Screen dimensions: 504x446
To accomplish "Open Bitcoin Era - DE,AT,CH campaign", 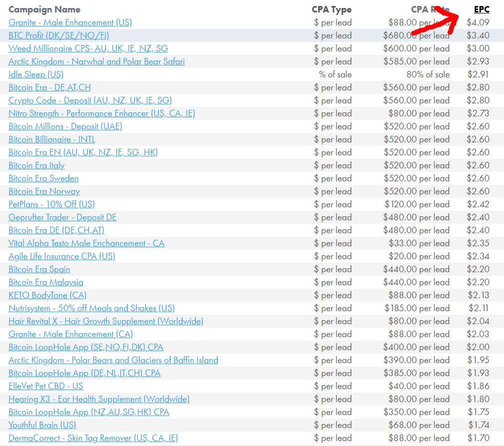I will pos(49,87).
